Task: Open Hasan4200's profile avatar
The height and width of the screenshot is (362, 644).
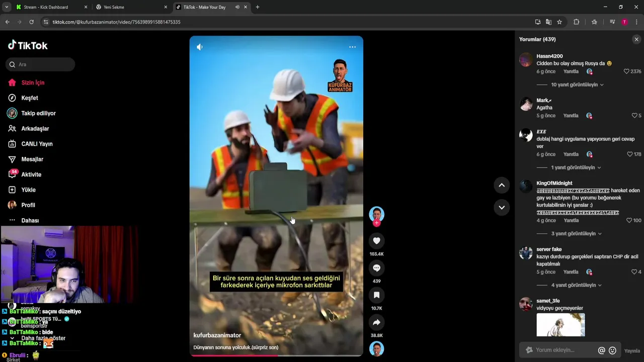Action: (526, 60)
